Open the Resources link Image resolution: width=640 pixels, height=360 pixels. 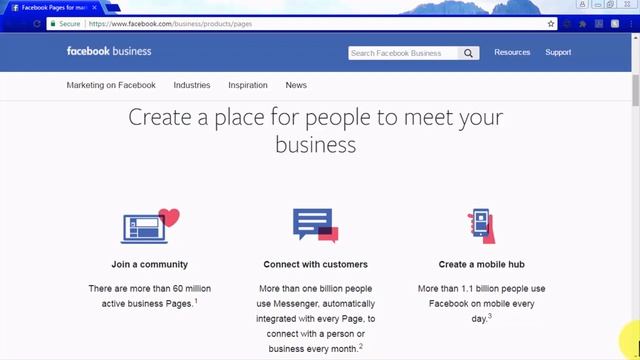click(512, 52)
